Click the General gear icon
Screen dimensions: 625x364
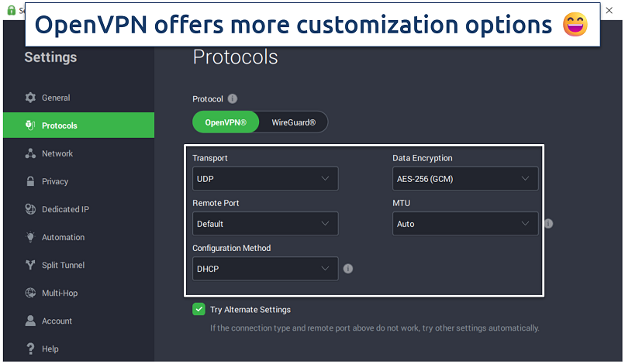pyautogui.click(x=30, y=98)
